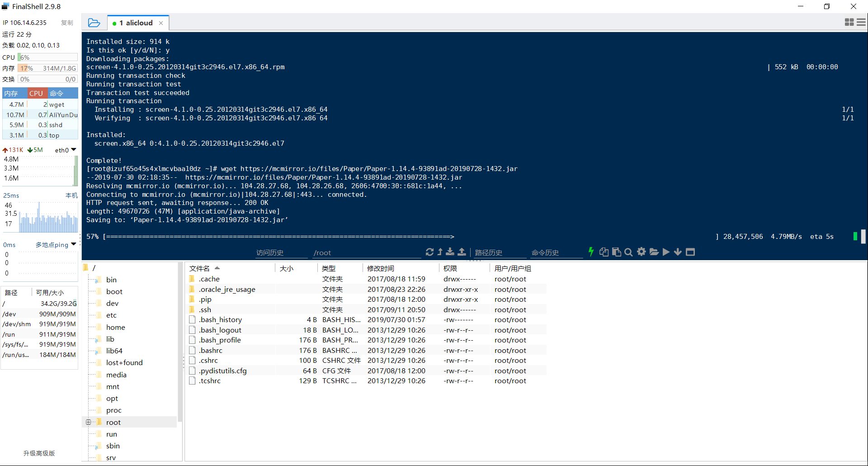Sort by 权限 permissions column header

coord(464,268)
